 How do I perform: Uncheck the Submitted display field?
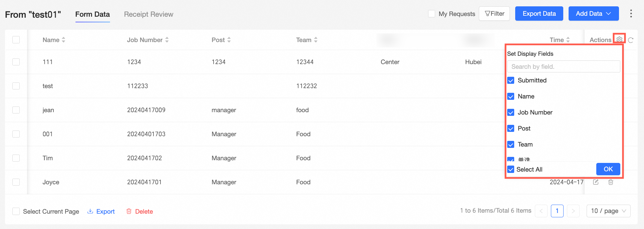(x=511, y=80)
